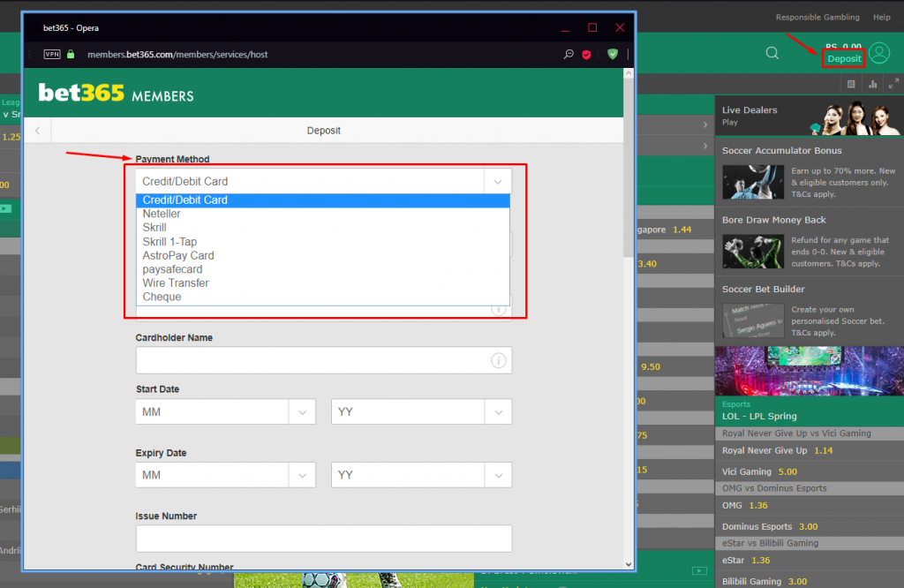The image size is (904, 588).
Task: Select Credit/Debit Card option in list
Action: click(323, 200)
